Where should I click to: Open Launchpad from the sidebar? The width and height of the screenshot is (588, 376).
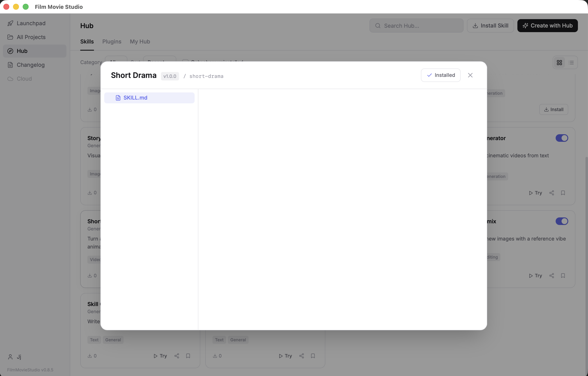pos(34,23)
